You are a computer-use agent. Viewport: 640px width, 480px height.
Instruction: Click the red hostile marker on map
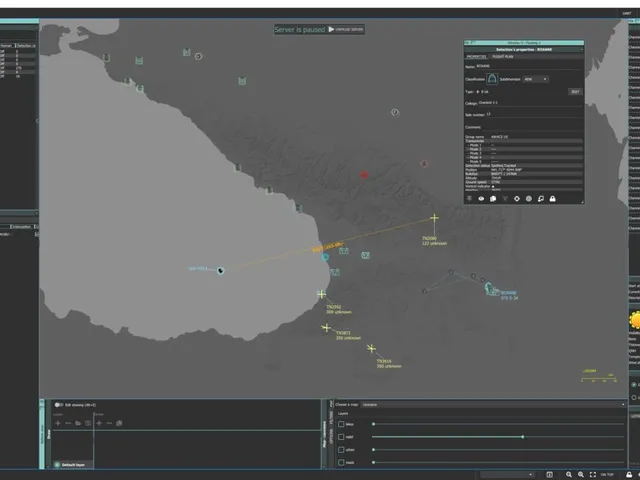pyautogui.click(x=364, y=175)
